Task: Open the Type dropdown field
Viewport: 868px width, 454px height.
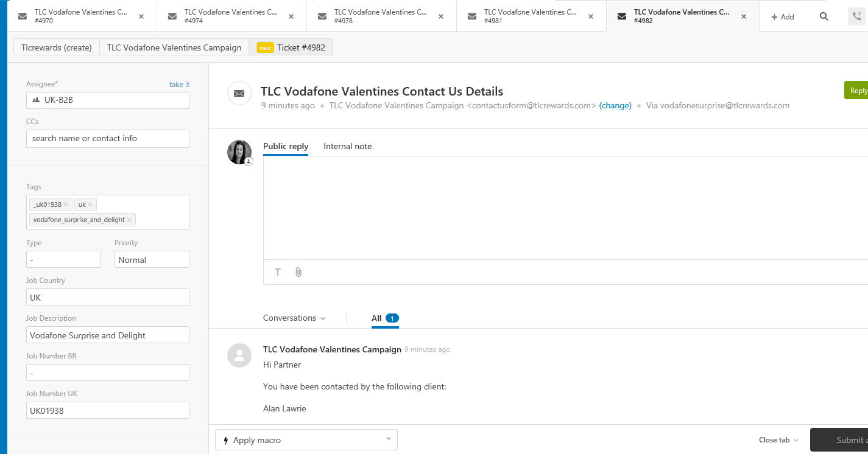Action: point(63,260)
